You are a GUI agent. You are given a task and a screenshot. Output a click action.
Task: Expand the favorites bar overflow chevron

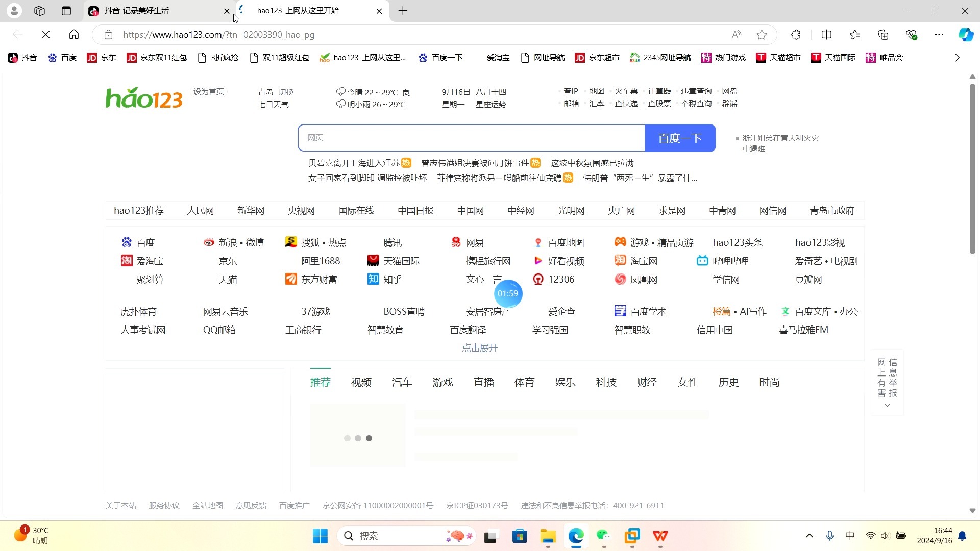point(957,58)
